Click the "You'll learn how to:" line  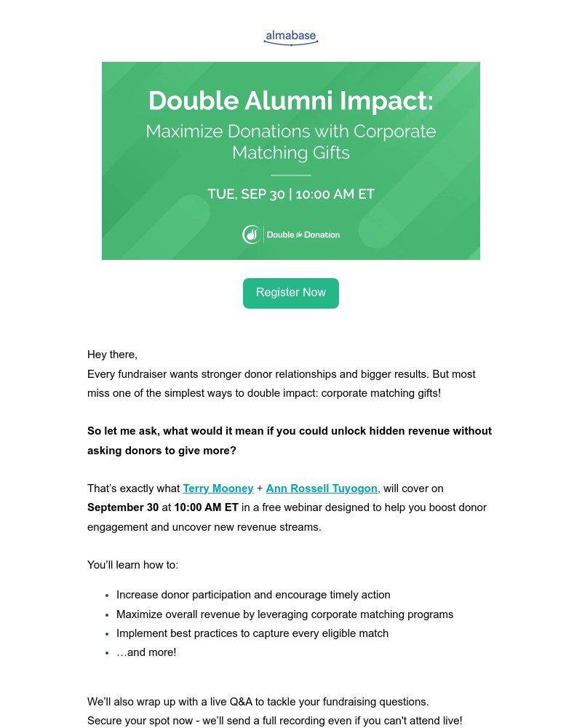(132, 565)
